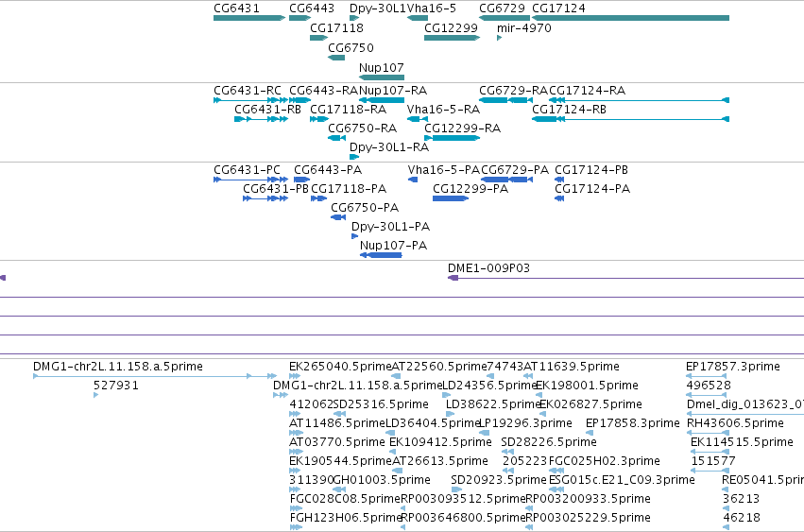Select EST RP003025229.5prime
The width and height of the screenshot is (804, 532).
[x=589, y=519]
